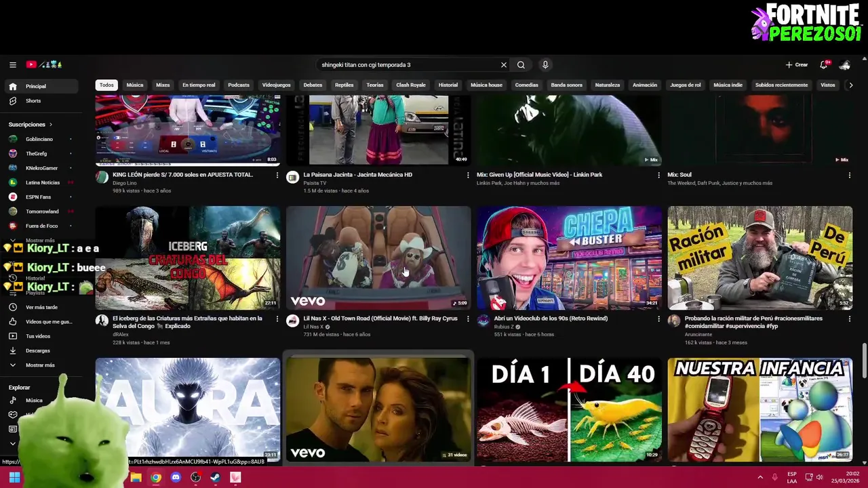Select the Todos filter chip

pyautogui.click(x=106, y=85)
